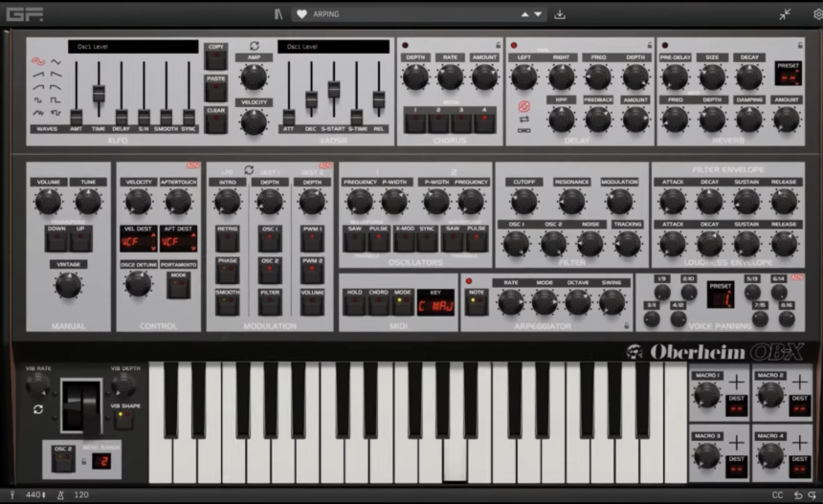Open the Modulation section ADV panel
Image resolution: width=823 pixels, height=504 pixels.
coord(325,165)
